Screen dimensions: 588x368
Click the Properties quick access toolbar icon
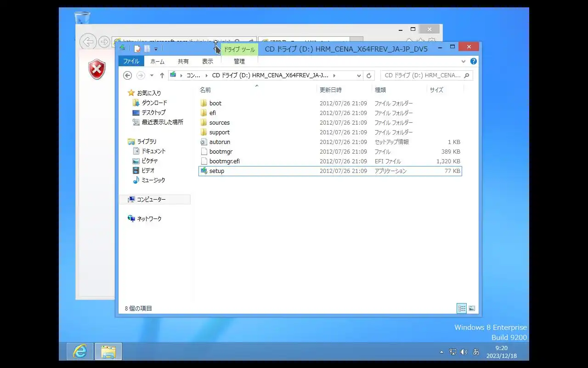point(137,49)
